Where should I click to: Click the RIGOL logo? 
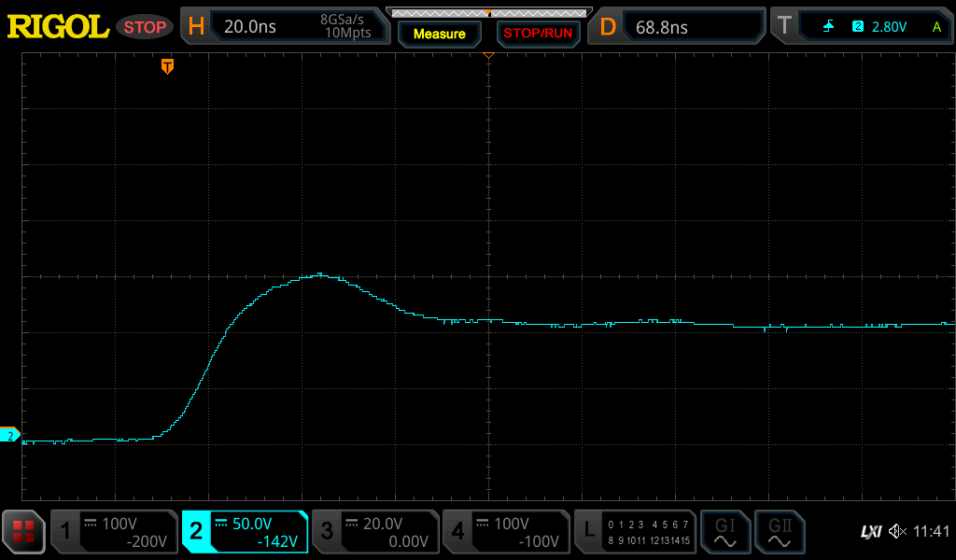point(58,27)
